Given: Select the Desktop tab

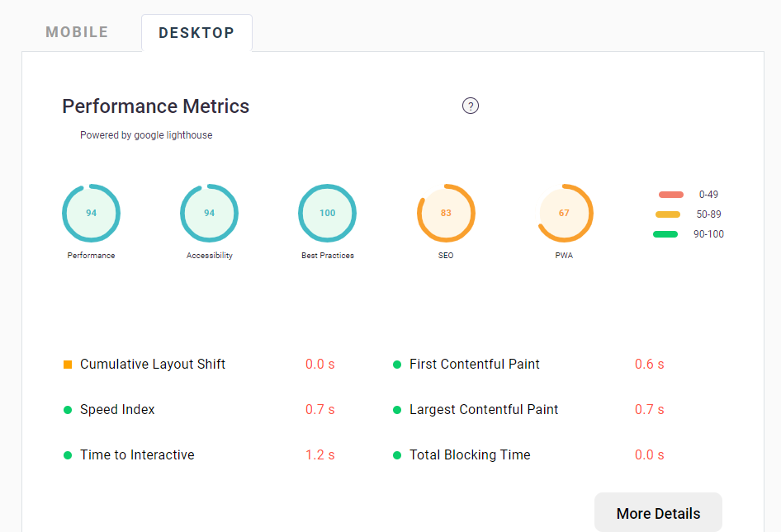Looking at the screenshot, I should 196,33.
